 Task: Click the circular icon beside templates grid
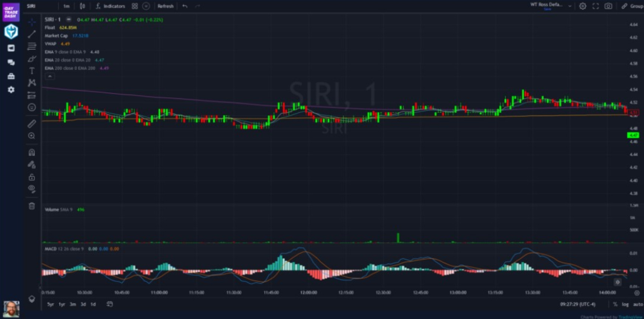click(x=146, y=6)
